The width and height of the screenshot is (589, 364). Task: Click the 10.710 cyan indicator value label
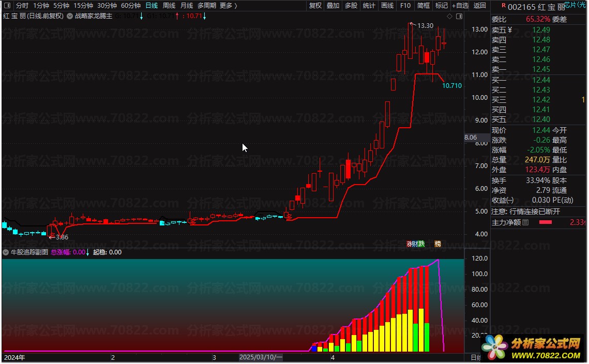coord(452,86)
